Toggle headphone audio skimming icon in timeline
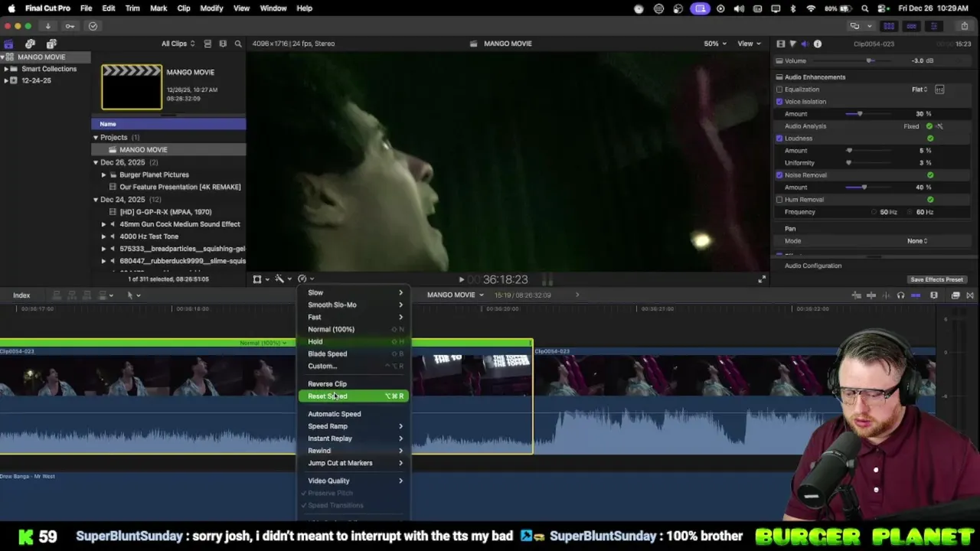The image size is (980, 551). click(900, 295)
